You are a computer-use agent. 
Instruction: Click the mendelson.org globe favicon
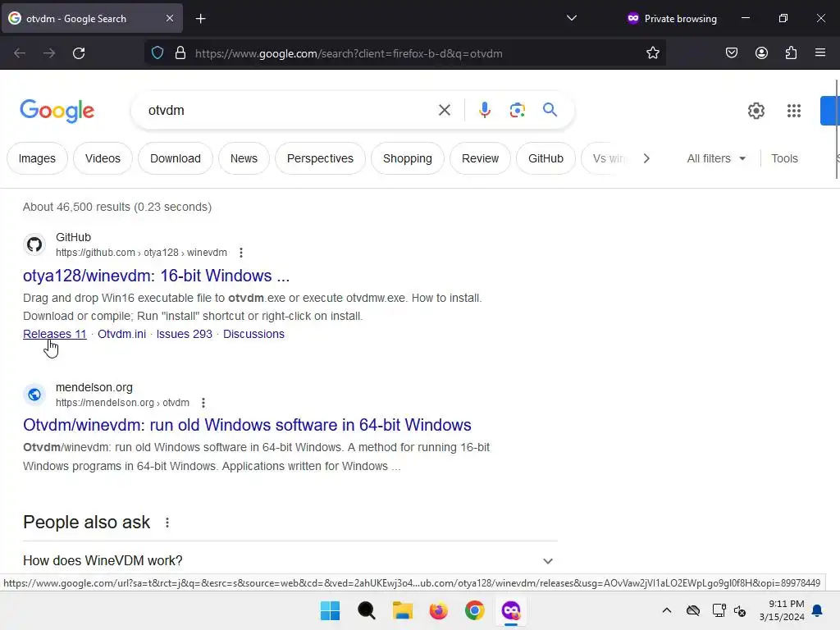click(x=34, y=395)
